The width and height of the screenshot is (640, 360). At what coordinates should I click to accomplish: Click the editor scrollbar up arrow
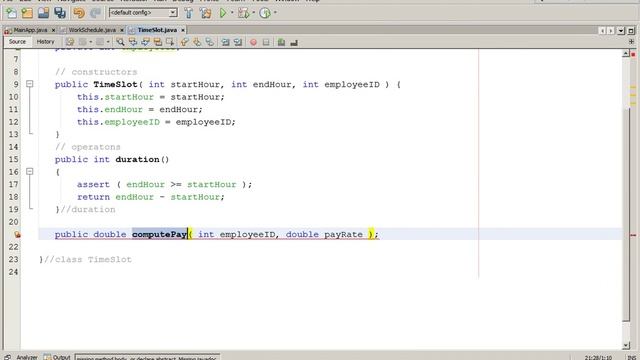coord(626,53)
